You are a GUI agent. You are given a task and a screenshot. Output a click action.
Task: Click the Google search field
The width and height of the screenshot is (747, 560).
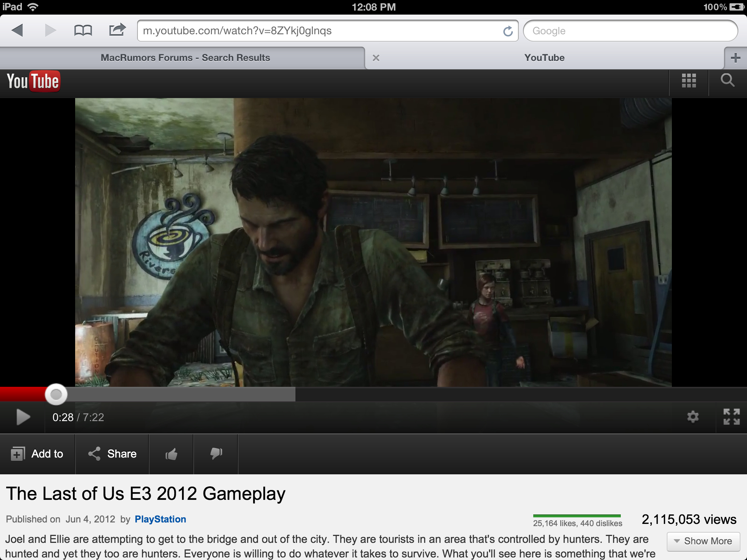tap(630, 31)
